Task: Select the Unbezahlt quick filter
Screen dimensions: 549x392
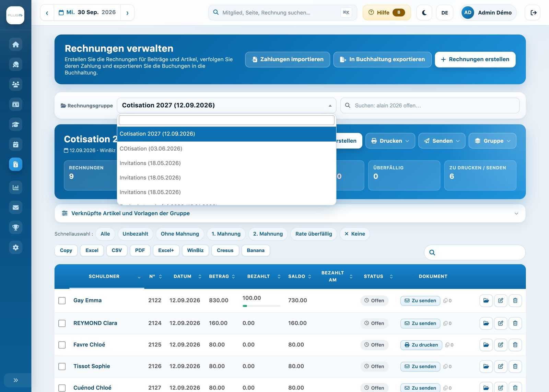Action: 135,234
